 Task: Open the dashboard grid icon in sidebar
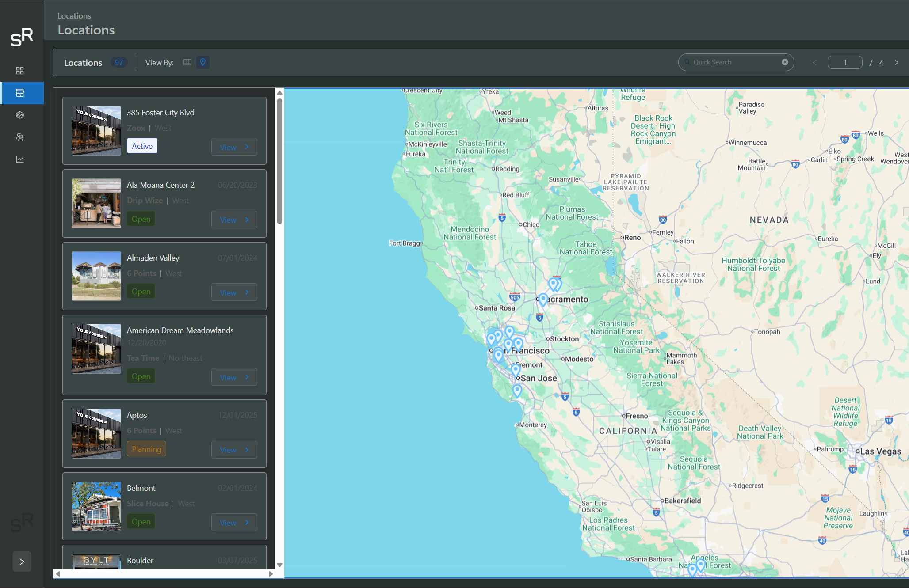pos(20,71)
